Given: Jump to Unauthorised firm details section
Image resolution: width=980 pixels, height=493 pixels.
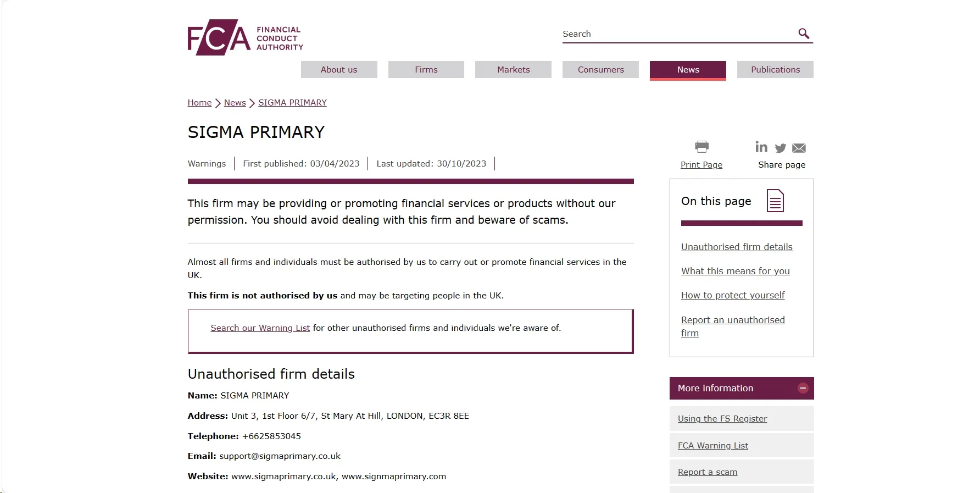Looking at the screenshot, I should click(737, 247).
